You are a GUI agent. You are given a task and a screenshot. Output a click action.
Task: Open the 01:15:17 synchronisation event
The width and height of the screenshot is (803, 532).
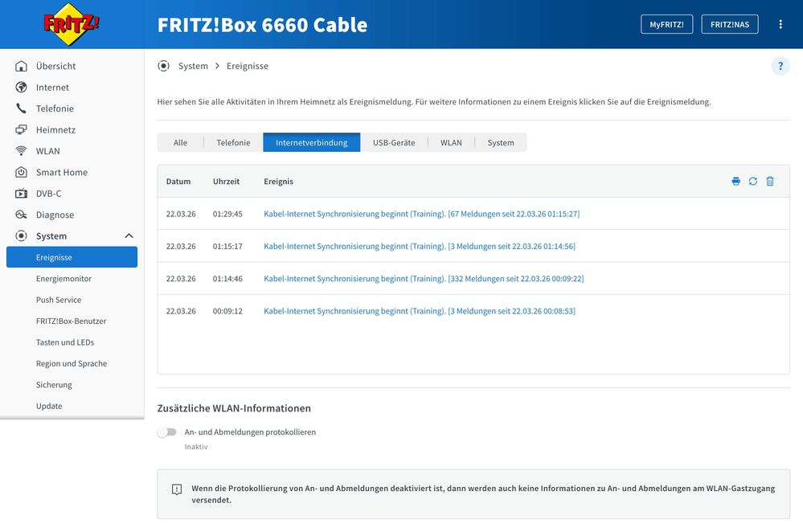coord(420,246)
